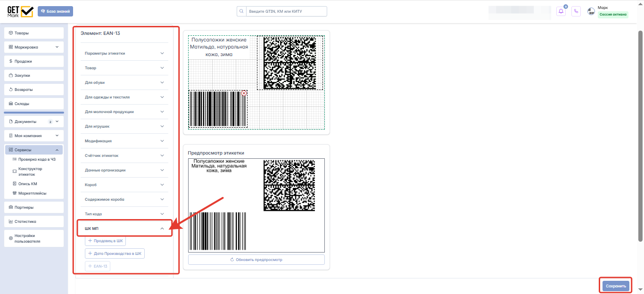Open Конструктор этикеток
Image resolution: width=644 pixels, height=294 pixels.
[x=30, y=171]
